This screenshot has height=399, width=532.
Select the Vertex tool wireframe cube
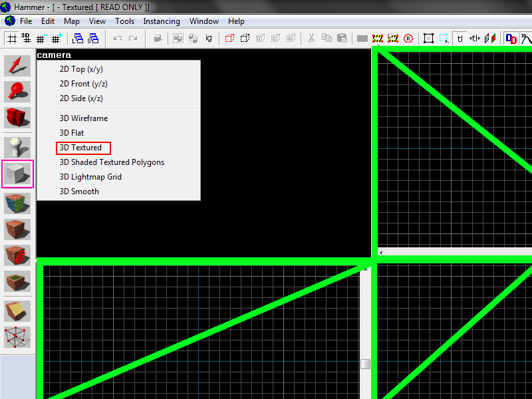click(17, 337)
